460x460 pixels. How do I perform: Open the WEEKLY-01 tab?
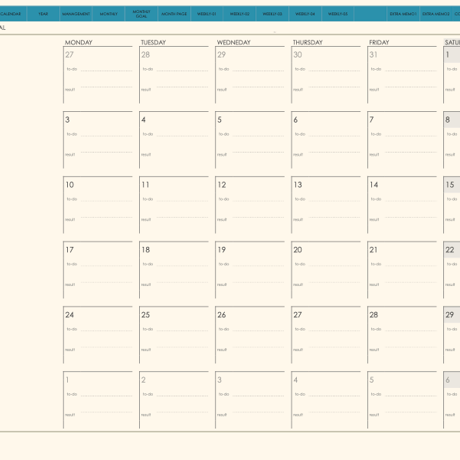pos(207,14)
